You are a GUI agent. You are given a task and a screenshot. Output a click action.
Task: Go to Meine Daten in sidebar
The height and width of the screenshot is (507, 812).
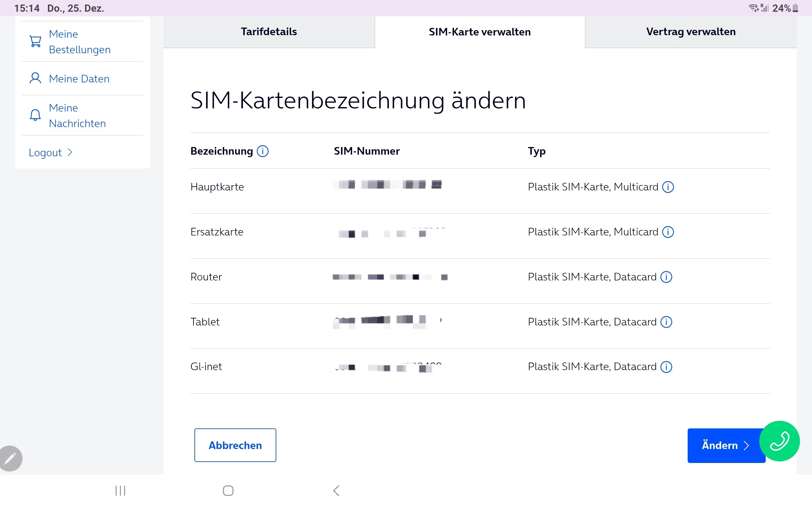(x=79, y=79)
